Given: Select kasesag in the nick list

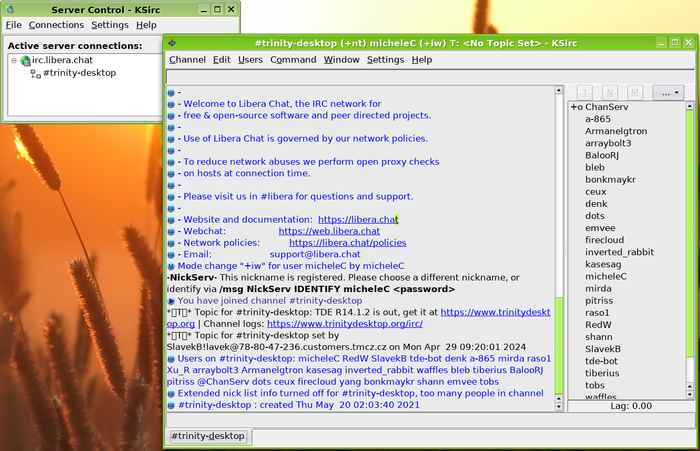Looking at the screenshot, I should click(603, 264).
